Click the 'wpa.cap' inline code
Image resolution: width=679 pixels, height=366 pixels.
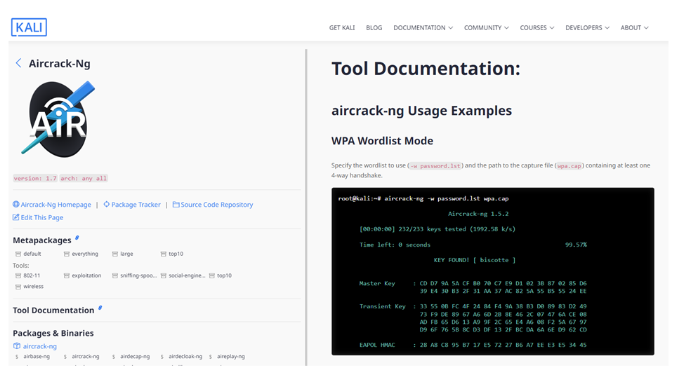(x=569, y=166)
